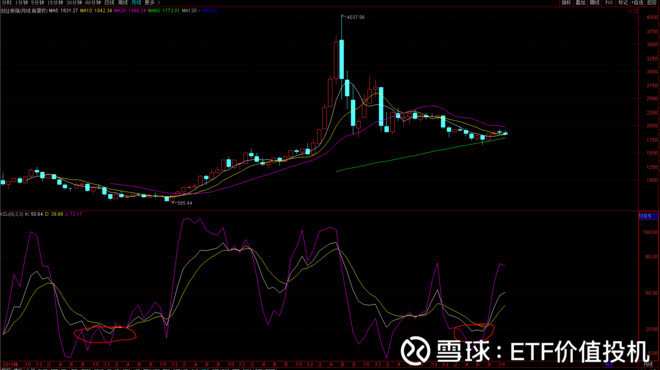Switch to the 1分钟 period
This screenshot has width=660, height=370.
coord(21,3)
